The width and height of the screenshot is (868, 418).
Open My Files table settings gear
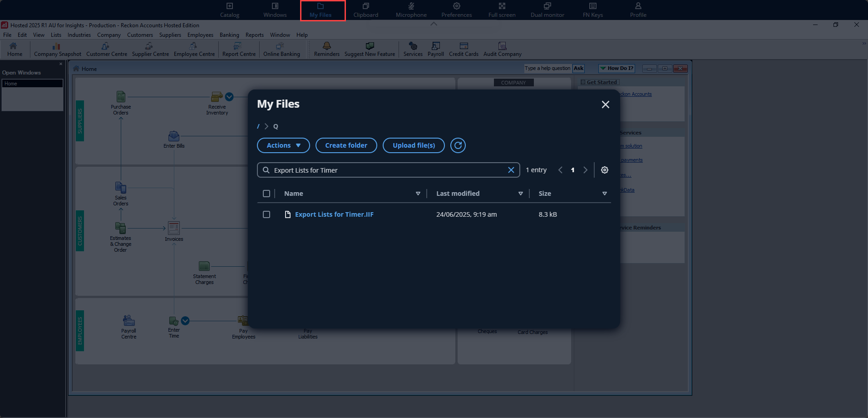point(605,170)
